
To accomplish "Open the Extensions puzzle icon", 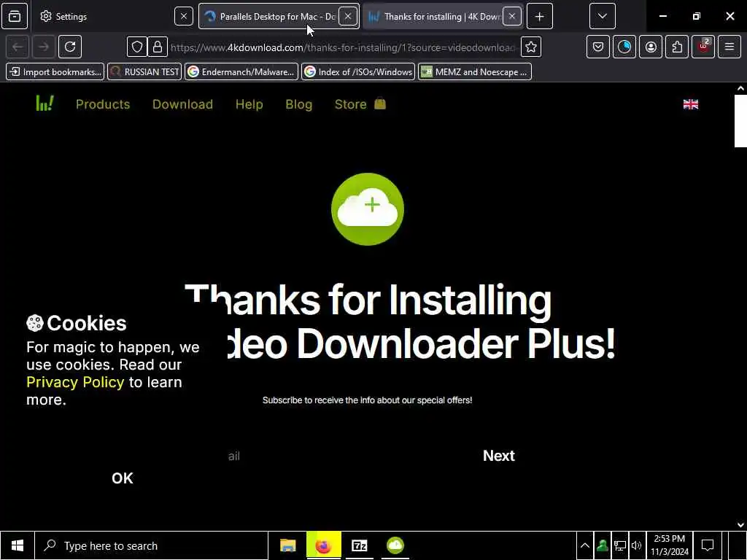I will click(677, 47).
